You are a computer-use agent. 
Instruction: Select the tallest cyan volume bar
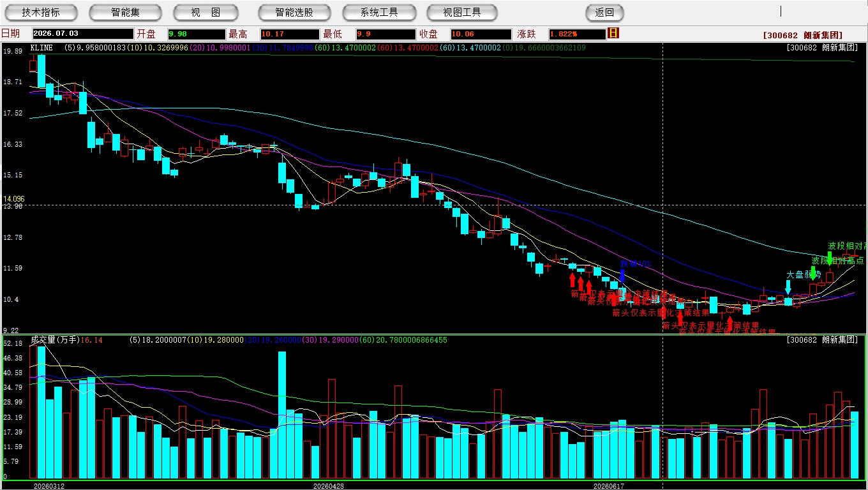[x=41, y=413]
